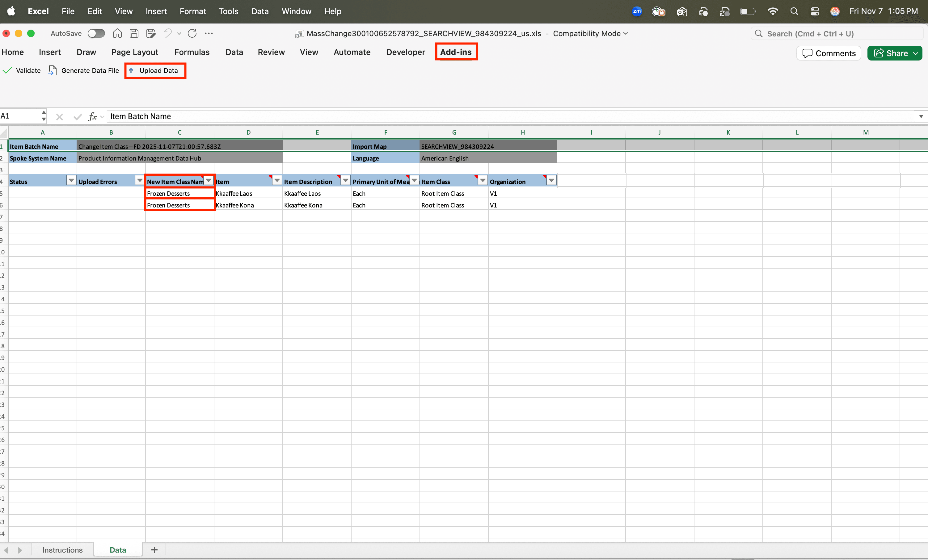Click the Redo circular arrow icon
The height and width of the screenshot is (560, 928).
tap(192, 33)
